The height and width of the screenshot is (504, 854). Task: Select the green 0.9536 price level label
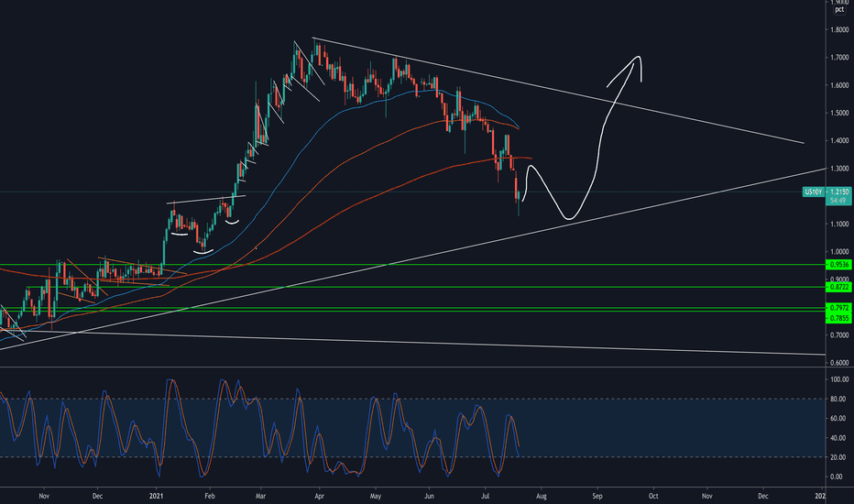[x=839, y=265]
